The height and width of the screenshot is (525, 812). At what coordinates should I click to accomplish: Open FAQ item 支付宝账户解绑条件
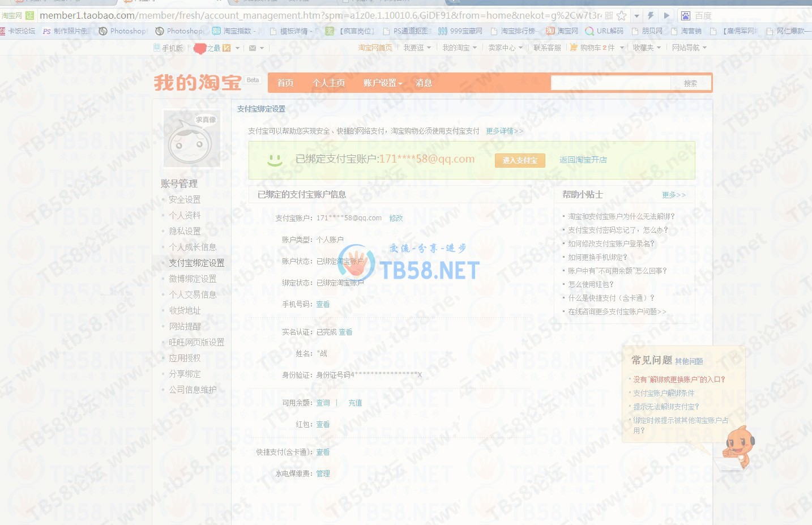tap(664, 393)
